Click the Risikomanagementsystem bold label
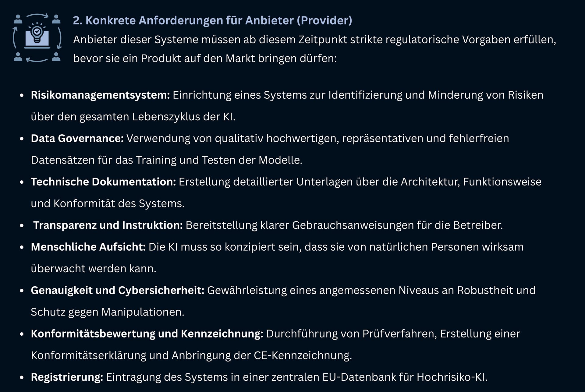The width and height of the screenshot is (585, 392). pos(100,95)
